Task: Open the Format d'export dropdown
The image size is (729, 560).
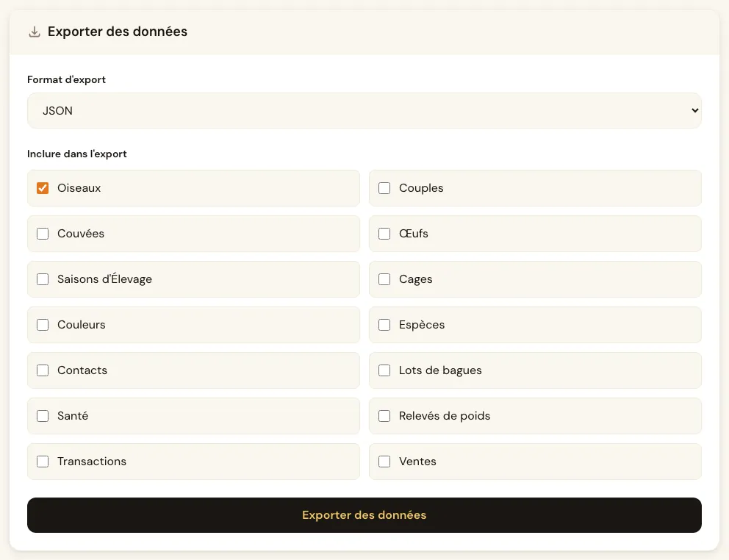Action: pyautogui.click(x=364, y=111)
